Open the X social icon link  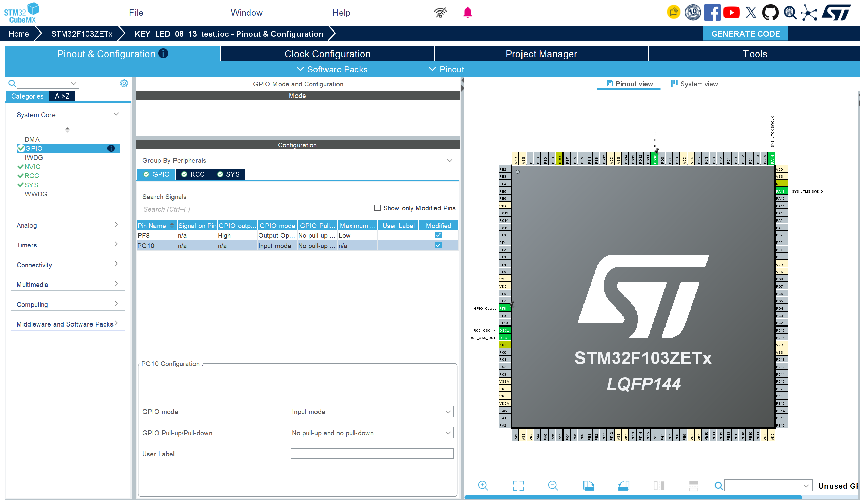751,13
